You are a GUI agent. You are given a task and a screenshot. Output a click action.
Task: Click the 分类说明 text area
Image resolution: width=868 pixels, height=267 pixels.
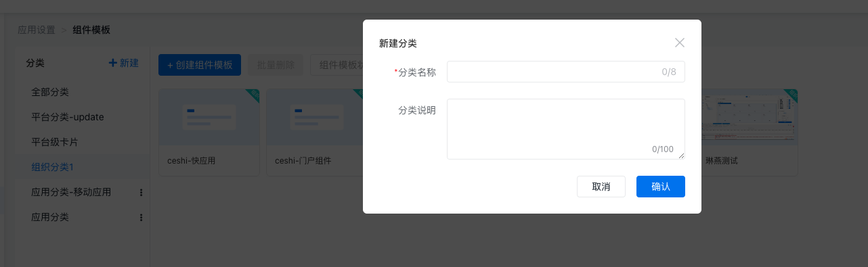tap(565, 129)
